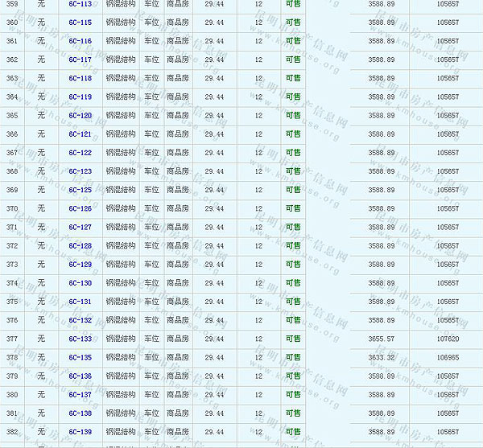Image resolution: width=483 pixels, height=448 pixels.
Task: Open the 6C-137 unit link
Action: (80, 395)
